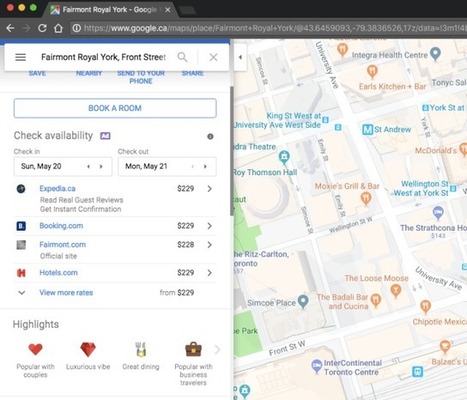This screenshot has width=467, height=400.
Task: Click SHARE action
Action: click(193, 73)
